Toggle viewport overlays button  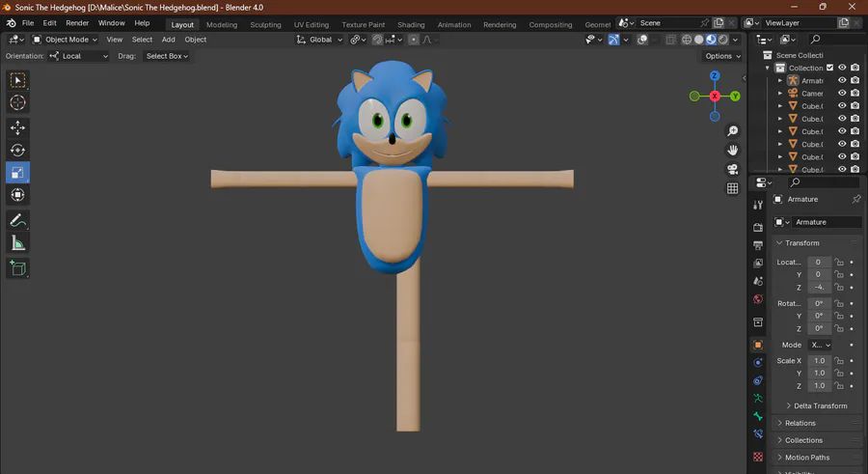click(642, 40)
